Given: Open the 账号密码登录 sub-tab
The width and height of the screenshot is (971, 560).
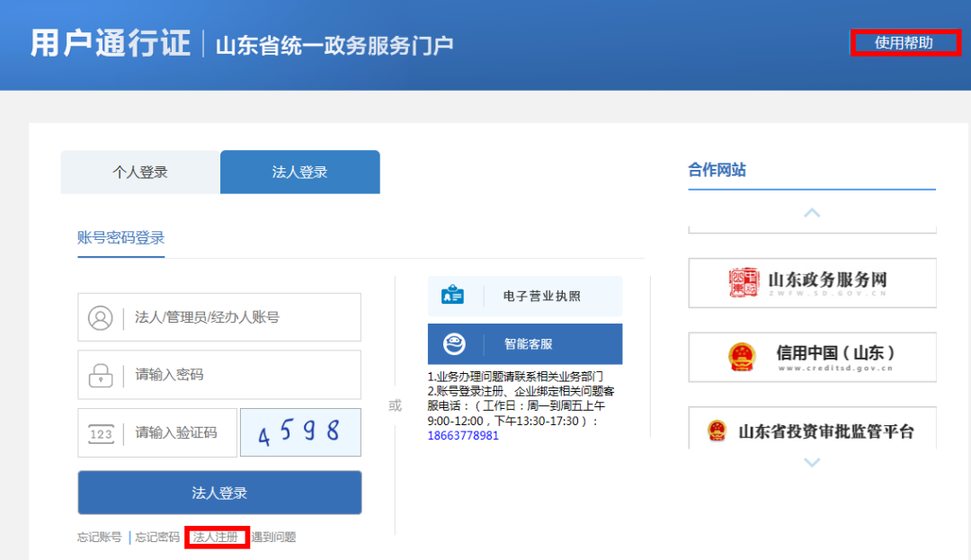Looking at the screenshot, I should (121, 238).
